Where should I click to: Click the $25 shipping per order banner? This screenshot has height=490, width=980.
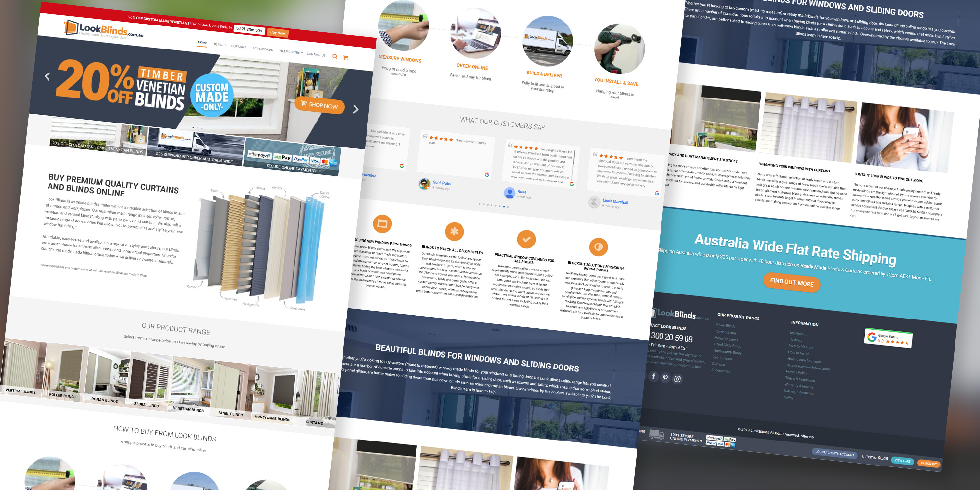(x=196, y=147)
